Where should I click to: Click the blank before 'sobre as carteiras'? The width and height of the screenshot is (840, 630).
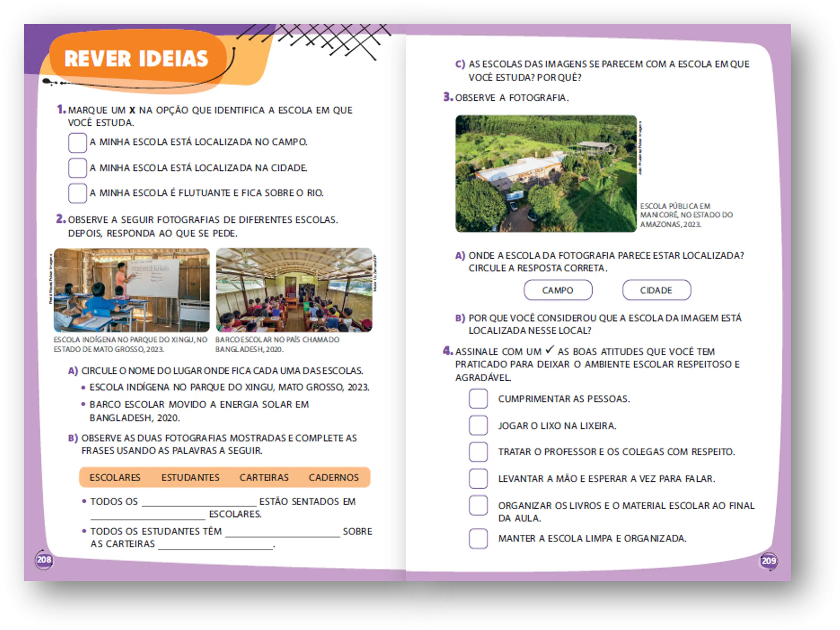282,531
